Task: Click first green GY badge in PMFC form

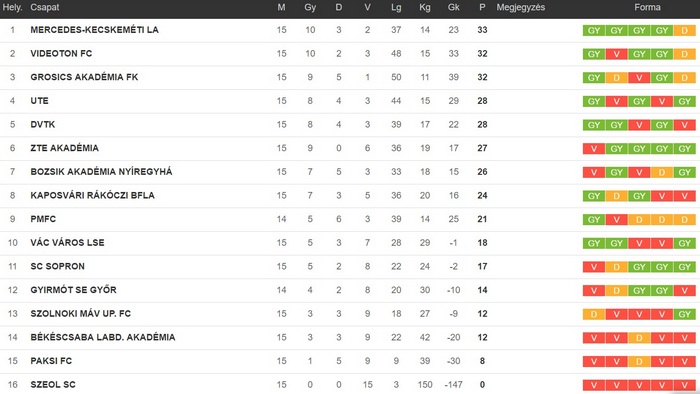Action: (x=594, y=220)
